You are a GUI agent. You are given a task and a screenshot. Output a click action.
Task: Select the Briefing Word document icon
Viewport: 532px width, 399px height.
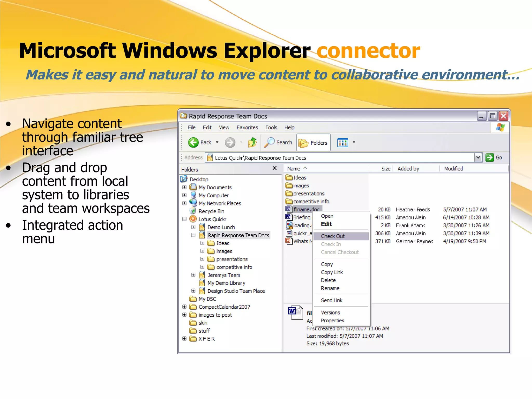coord(289,217)
